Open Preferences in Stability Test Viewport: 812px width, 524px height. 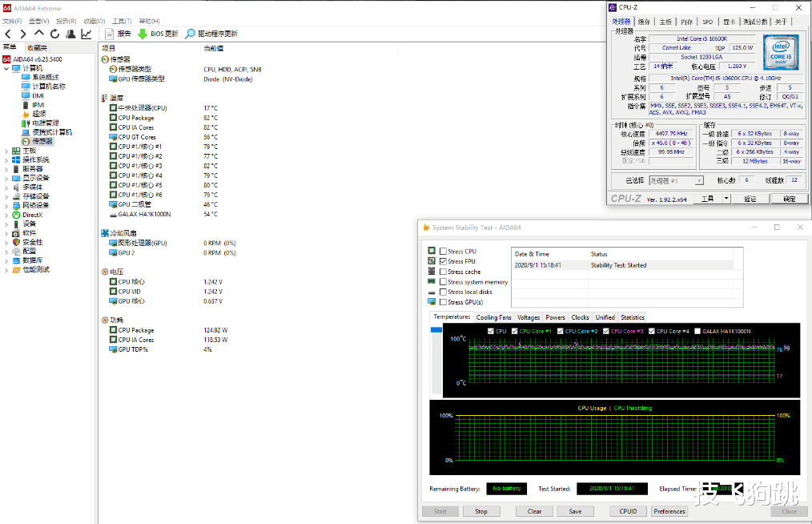(669, 511)
